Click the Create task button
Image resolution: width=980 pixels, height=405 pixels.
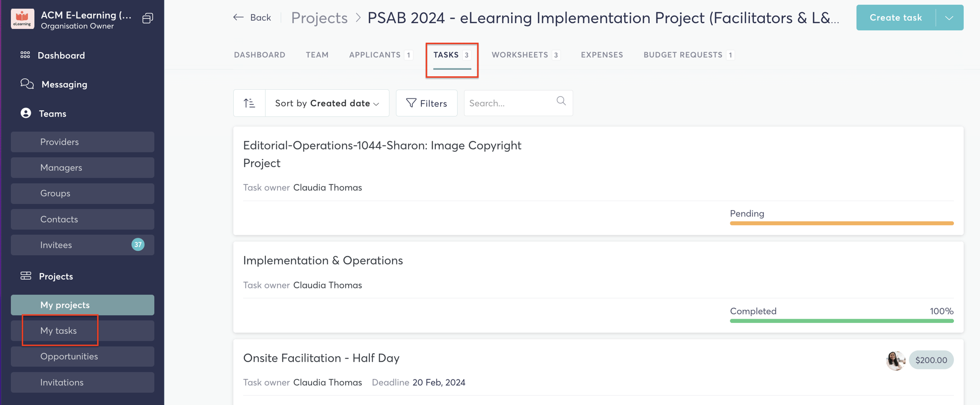pos(895,18)
